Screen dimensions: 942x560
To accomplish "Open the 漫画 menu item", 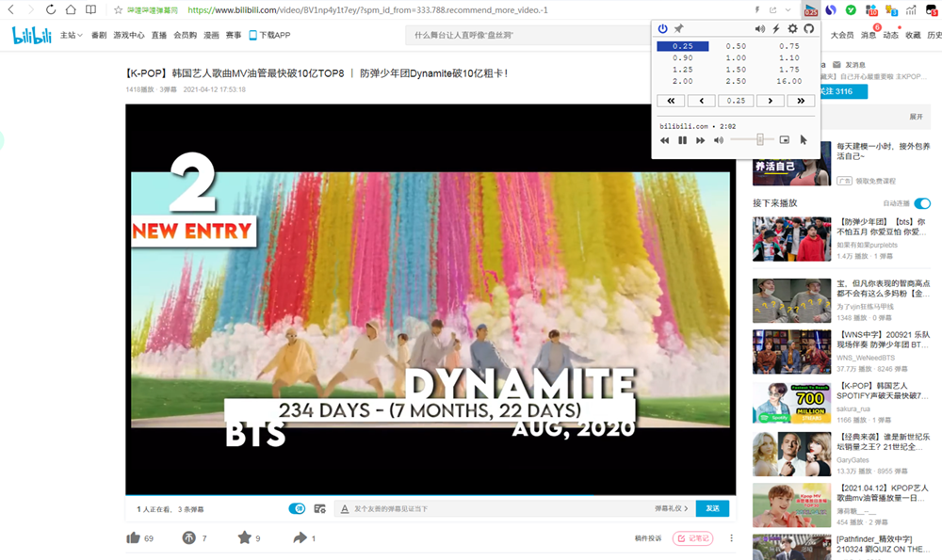I will point(211,36).
